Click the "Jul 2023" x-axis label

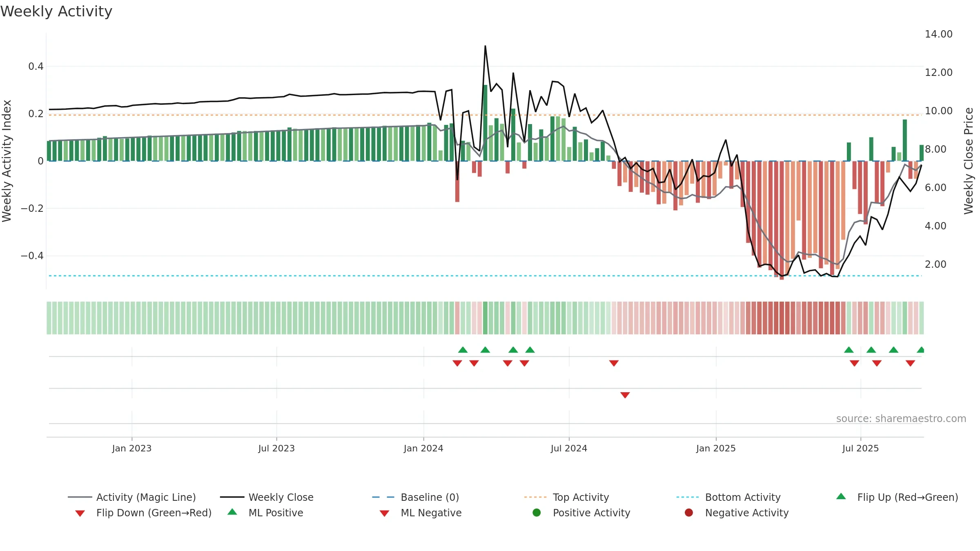(276, 448)
